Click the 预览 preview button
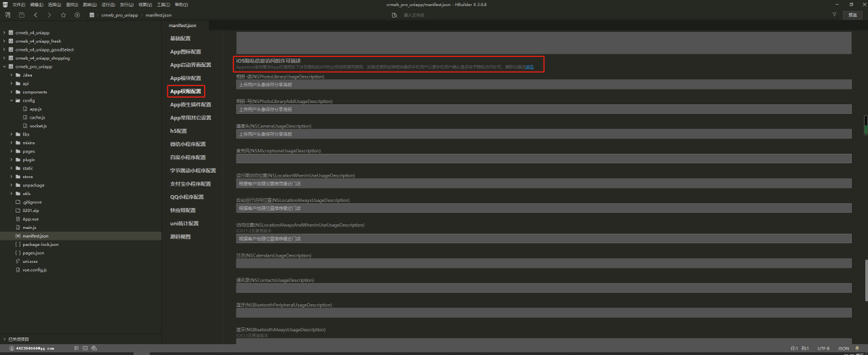 852,14
